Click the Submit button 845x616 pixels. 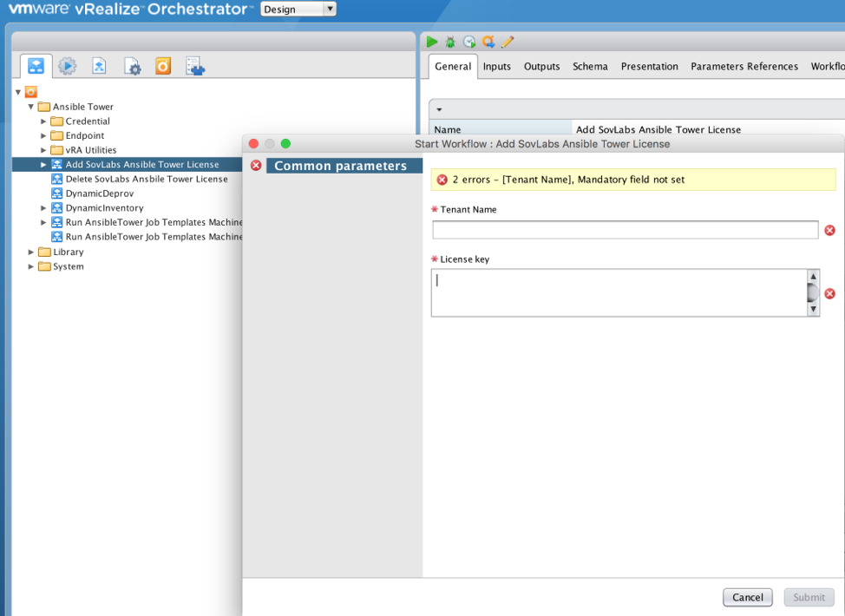[809, 597]
